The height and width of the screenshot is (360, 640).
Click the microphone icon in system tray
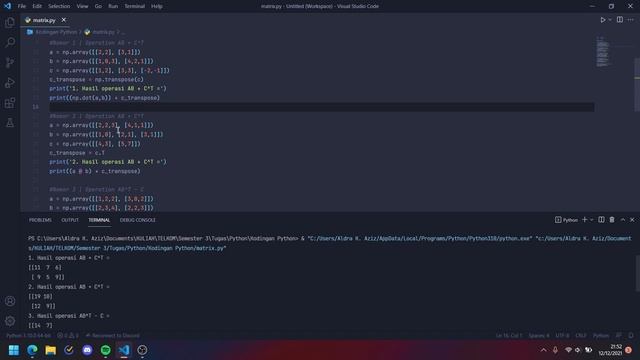click(x=555, y=350)
